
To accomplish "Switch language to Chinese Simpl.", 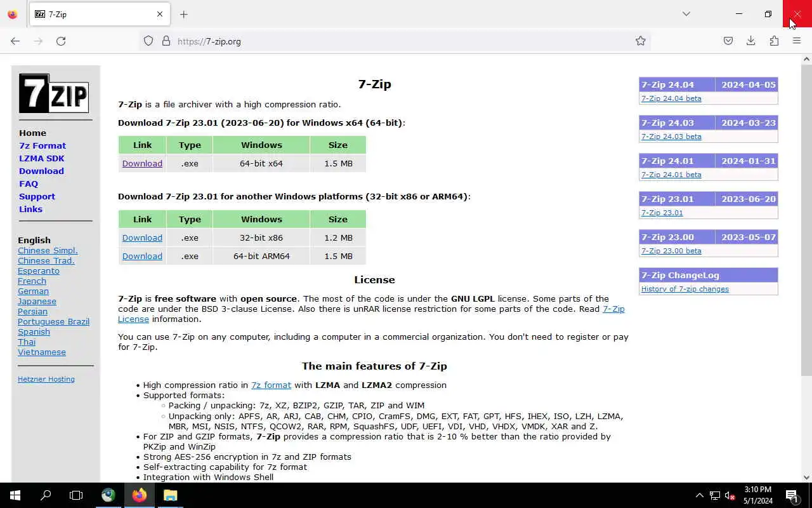I will (48, 250).
